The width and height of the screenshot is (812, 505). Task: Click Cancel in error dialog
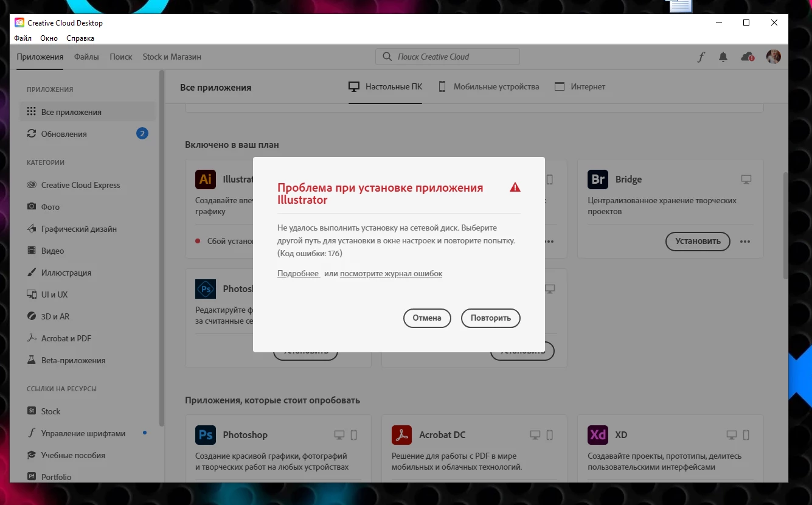tap(427, 318)
